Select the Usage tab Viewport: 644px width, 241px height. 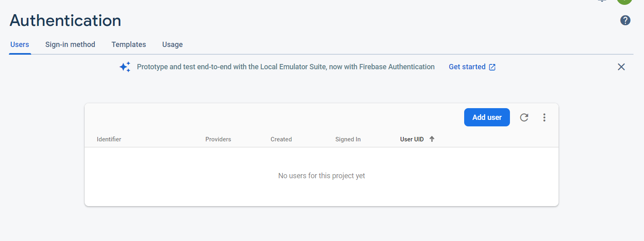pyautogui.click(x=173, y=45)
